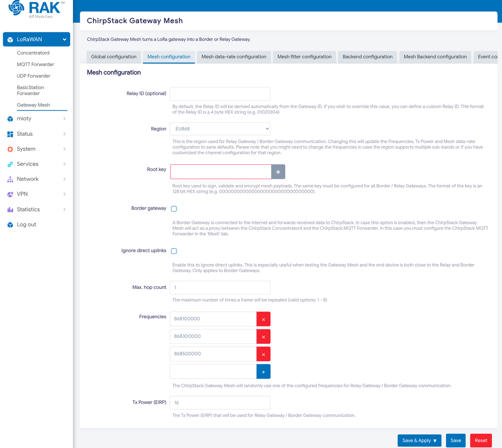The image size is (502, 448).
Task: Select Gateway Mesh in the sidebar
Action: point(33,105)
